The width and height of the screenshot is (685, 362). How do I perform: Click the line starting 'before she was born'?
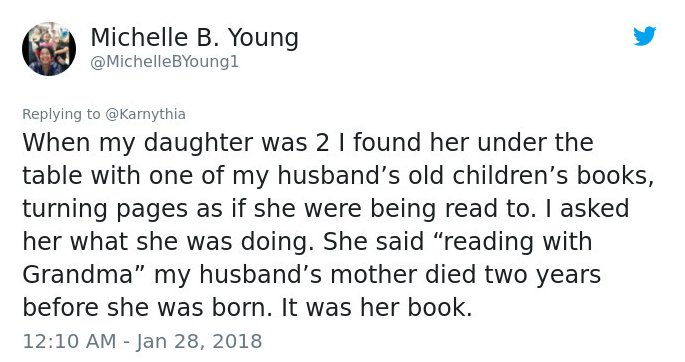247,307
